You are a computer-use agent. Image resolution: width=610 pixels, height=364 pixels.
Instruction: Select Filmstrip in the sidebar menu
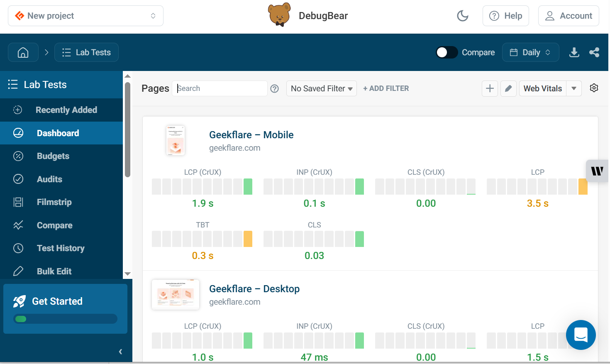(54, 202)
